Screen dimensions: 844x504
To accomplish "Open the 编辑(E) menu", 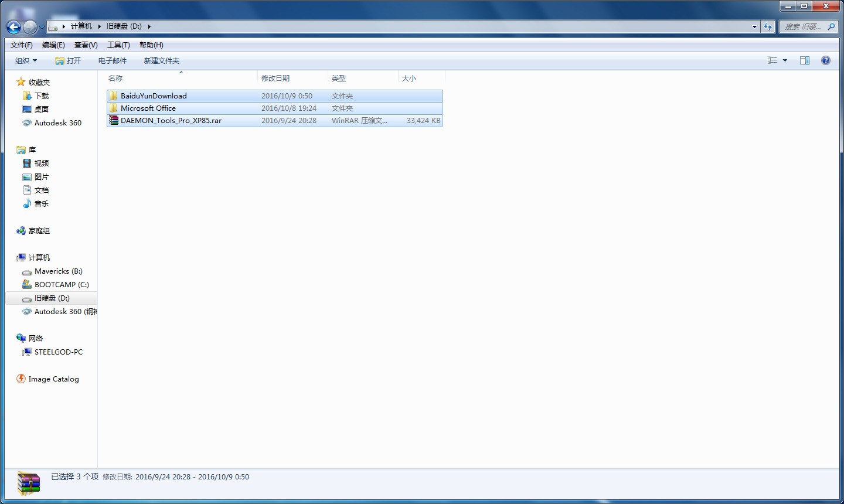I will click(53, 45).
